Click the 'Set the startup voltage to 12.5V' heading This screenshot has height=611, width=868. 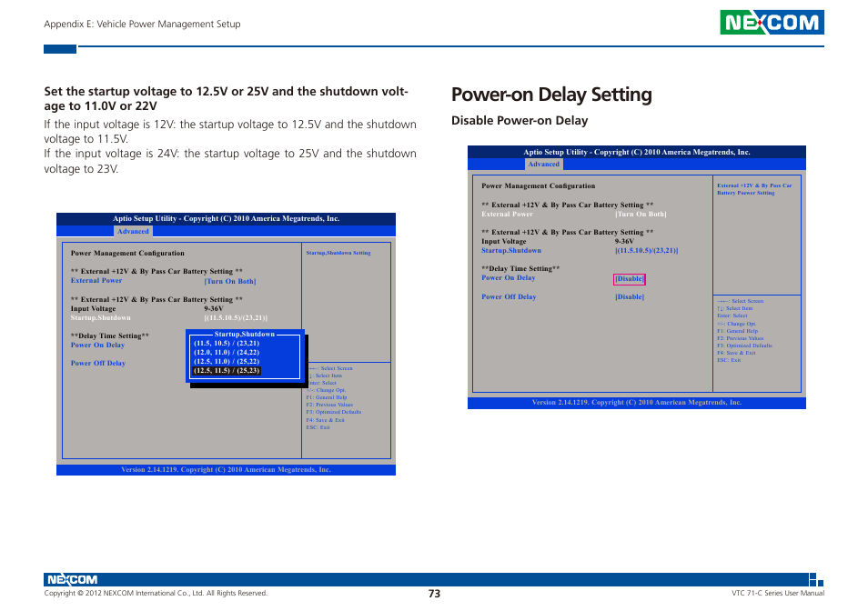tap(226, 98)
